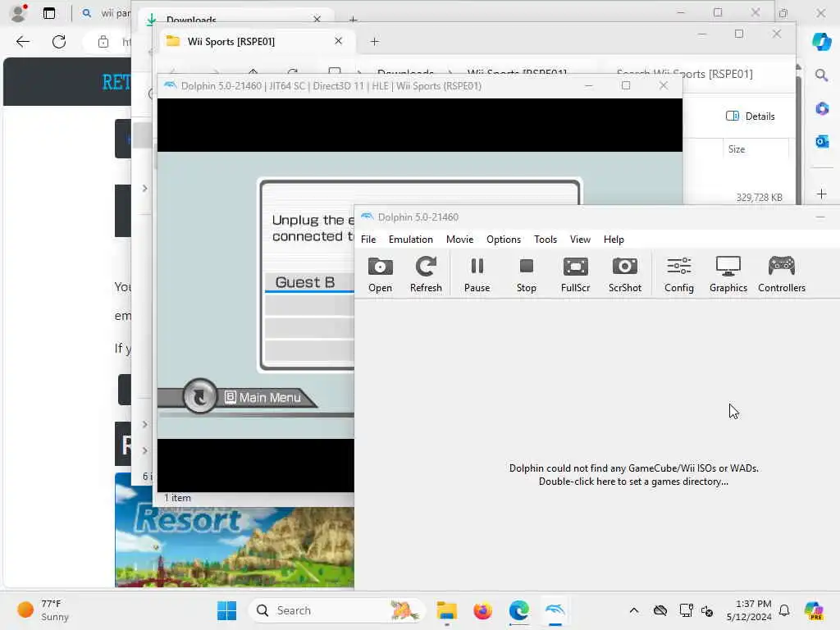The image size is (840, 630).
Task: Sort Explorer files by Size column
Action: (737, 149)
